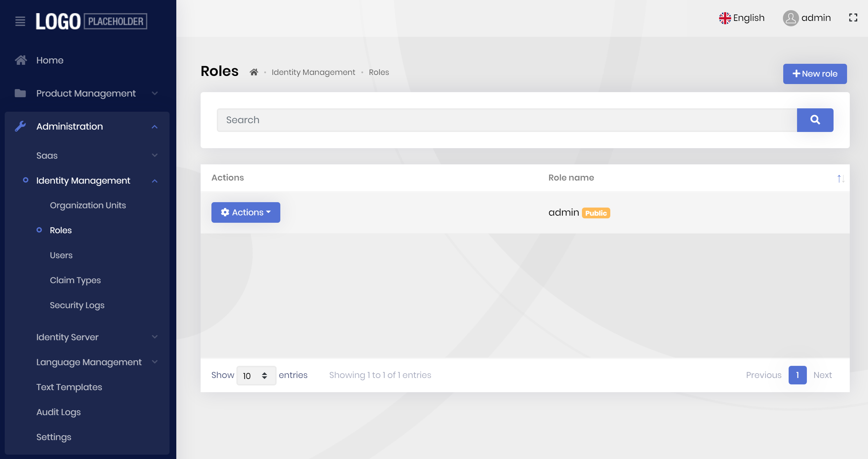
Task: Click the New role button
Action: [814, 74]
